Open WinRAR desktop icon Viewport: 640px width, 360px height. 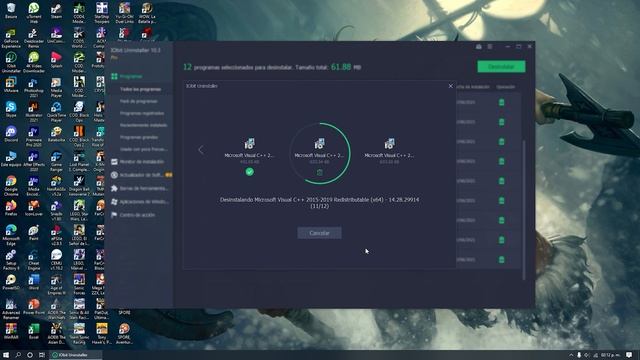click(11, 331)
